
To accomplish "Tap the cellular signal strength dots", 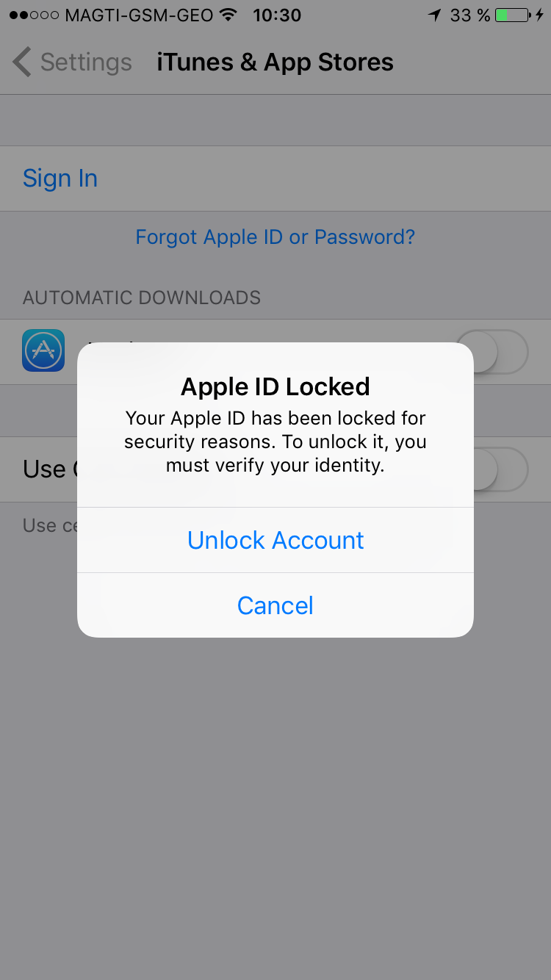I will 34,15.
